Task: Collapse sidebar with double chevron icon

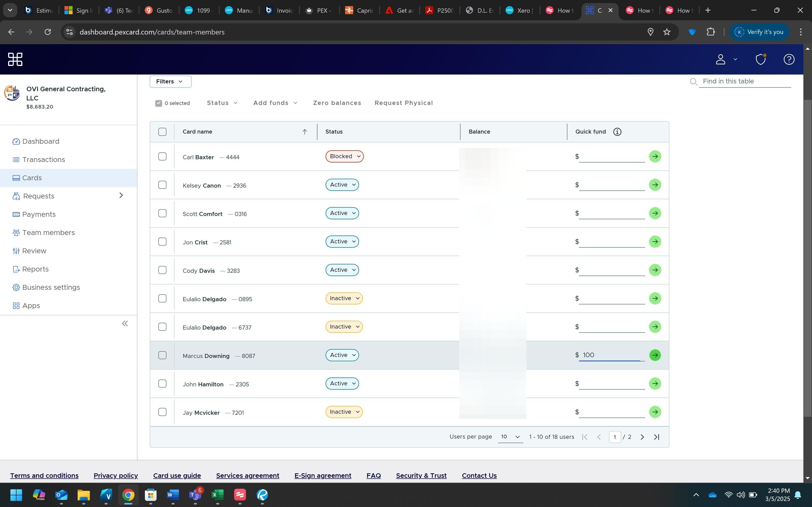Action: click(x=125, y=323)
